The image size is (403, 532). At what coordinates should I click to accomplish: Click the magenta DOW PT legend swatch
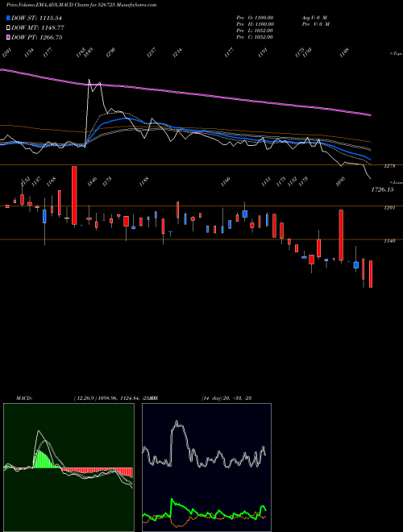click(x=9, y=37)
